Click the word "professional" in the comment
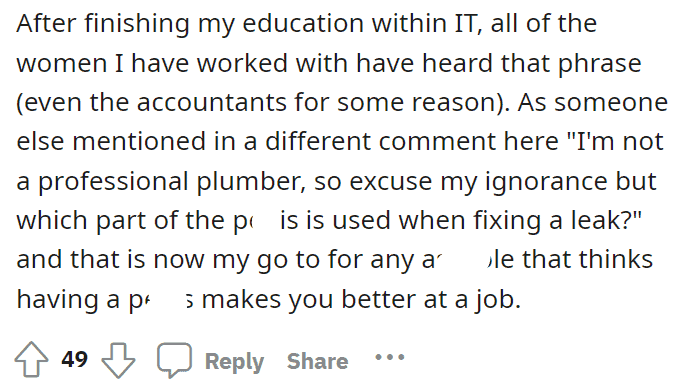Viewport: 690px width, 391px height. pos(113,181)
